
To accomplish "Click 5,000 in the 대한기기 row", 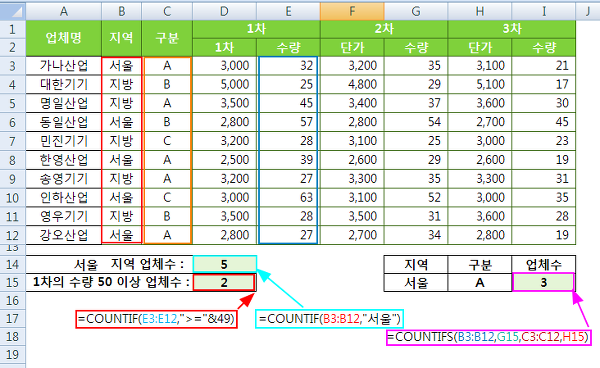I will point(224,85).
